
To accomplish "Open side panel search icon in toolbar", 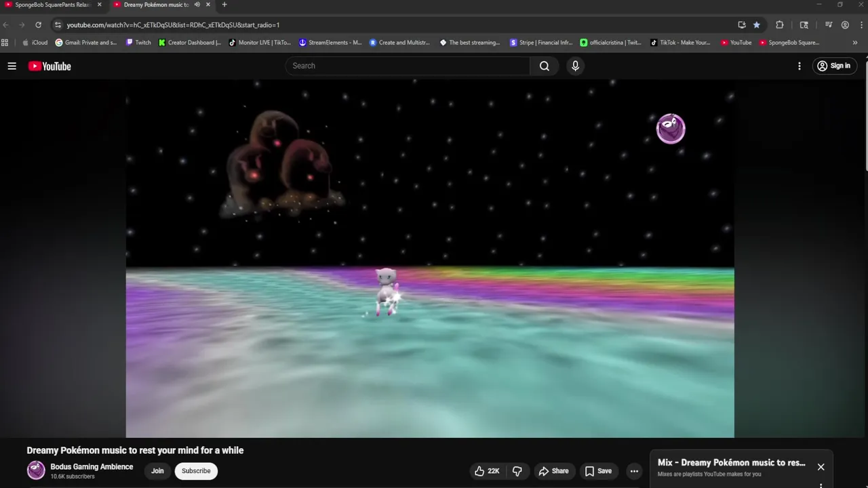I will click(804, 25).
